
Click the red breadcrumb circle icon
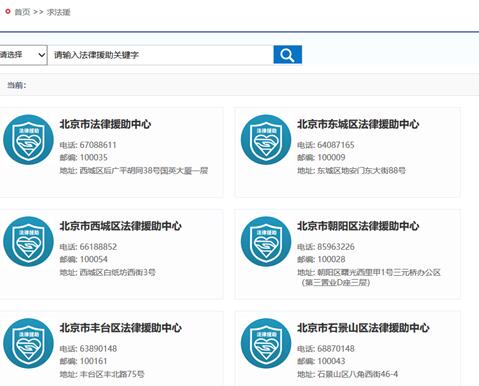(x=8, y=12)
